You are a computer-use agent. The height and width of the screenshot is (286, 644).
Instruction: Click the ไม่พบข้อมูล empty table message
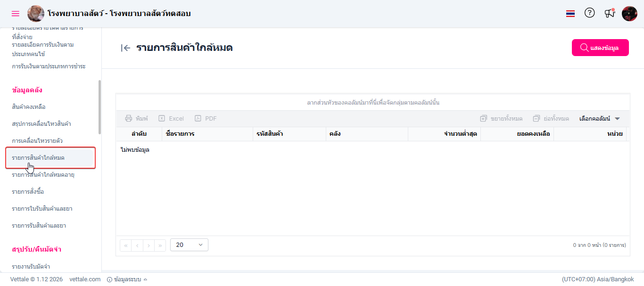click(135, 150)
